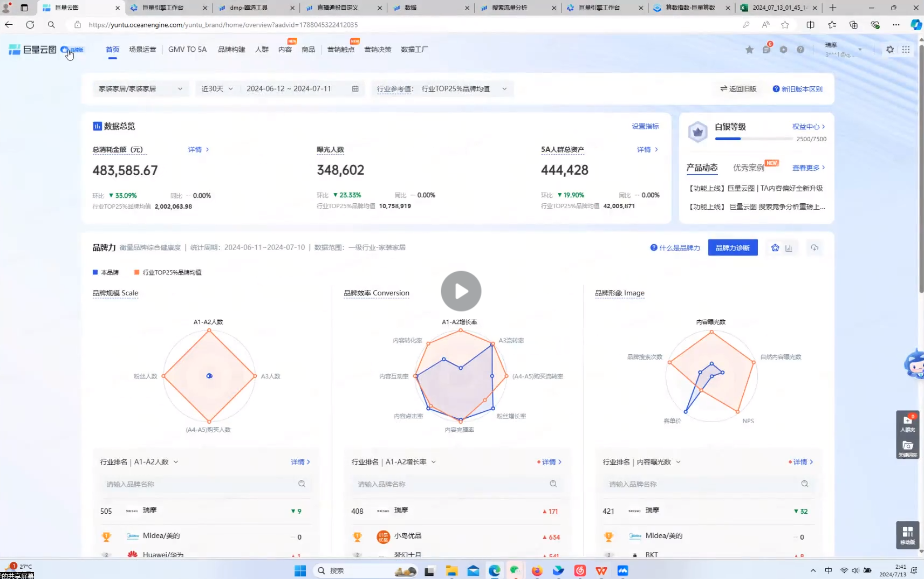Switch to bar chart view toggle

coord(789,248)
